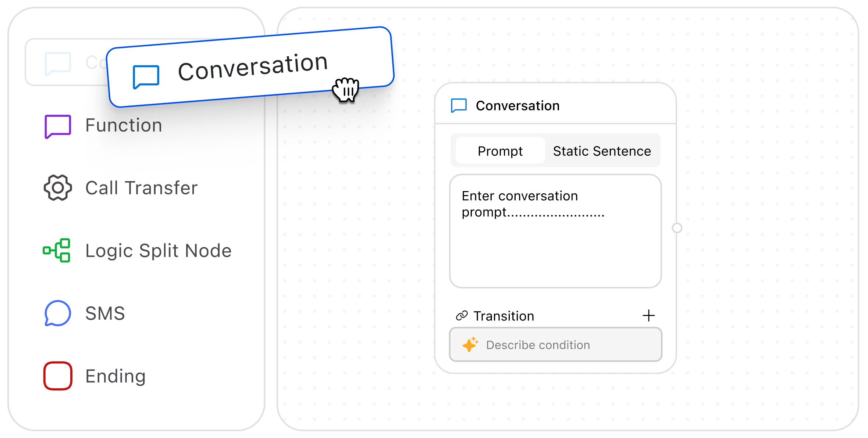Image resolution: width=868 pixels, height=438 pixels.
Task: Add a transition with the plus button
Action: click(x=648, y=316)
